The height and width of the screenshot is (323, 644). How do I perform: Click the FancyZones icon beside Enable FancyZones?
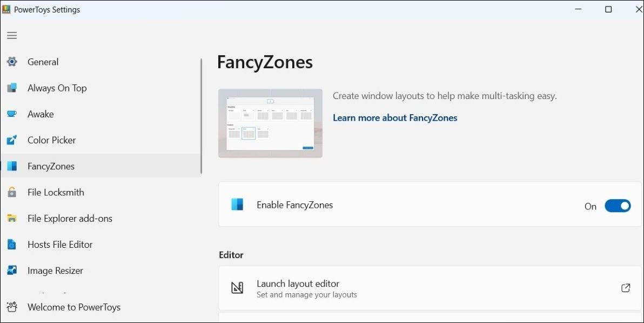pos(238,205)
